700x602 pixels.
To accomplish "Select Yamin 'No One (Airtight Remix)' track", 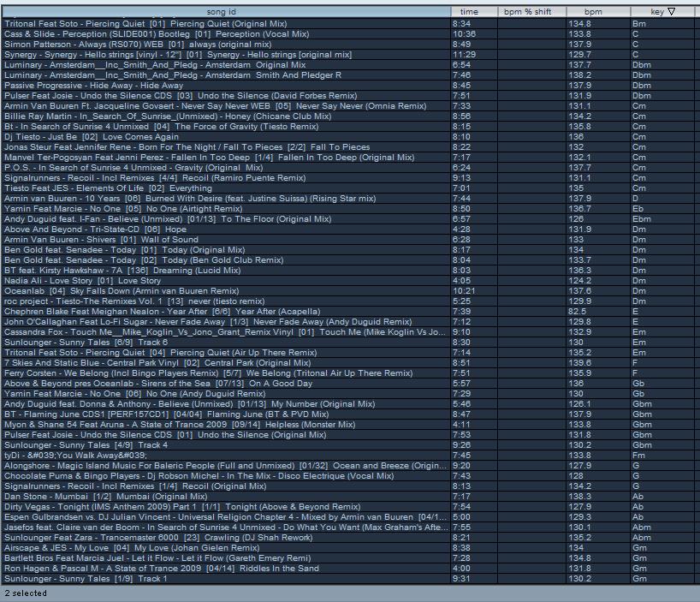I will pos(348,209).
